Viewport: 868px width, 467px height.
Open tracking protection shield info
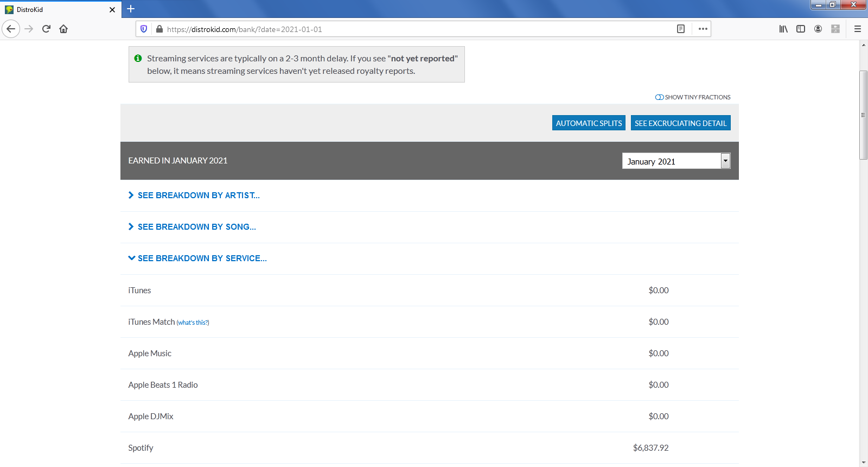[x=144, y=29]
